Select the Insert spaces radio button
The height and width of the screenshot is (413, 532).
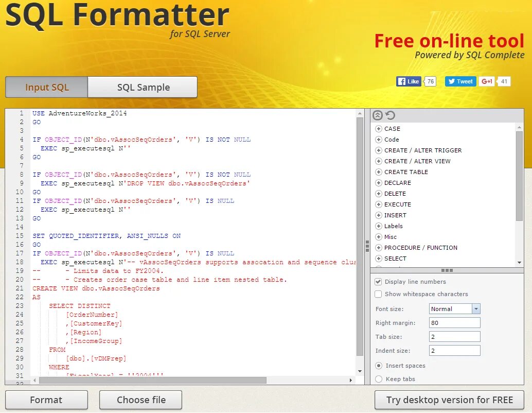click(379, 366)
